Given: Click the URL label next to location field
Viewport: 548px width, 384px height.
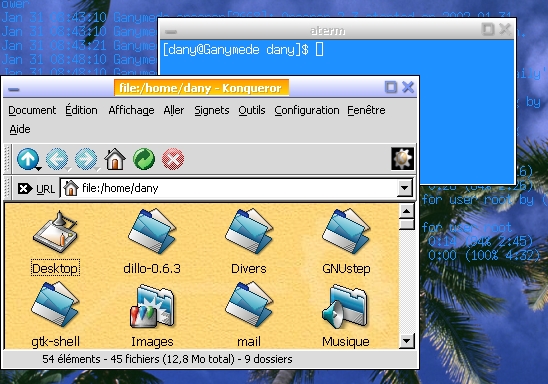Looking at the screenshot, I should pyautogui.click(x=45, y=189).
